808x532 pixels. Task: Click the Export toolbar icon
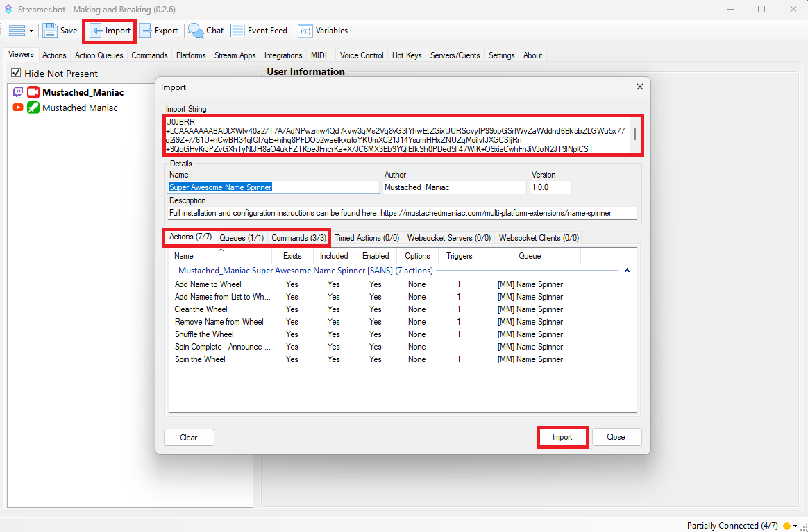pyautogui.click(x=146, y=31)
